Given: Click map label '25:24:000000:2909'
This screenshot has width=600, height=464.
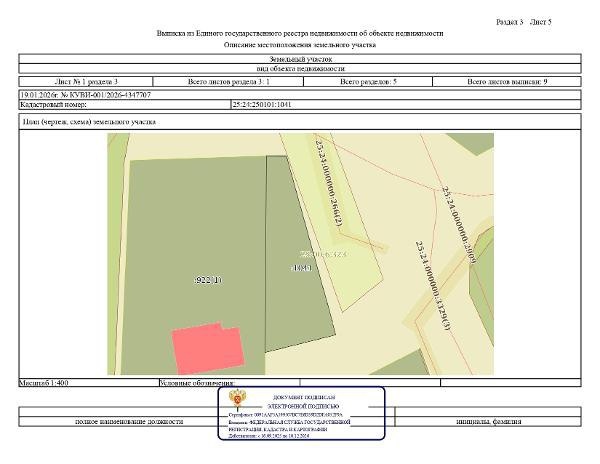Looking at the screenshot, I should pos(459,225).
